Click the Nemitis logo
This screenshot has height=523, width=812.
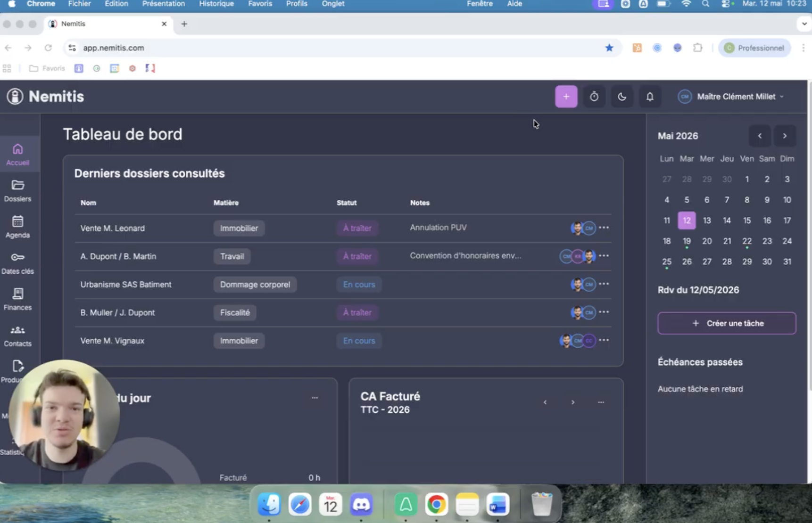tap(45, 97)
